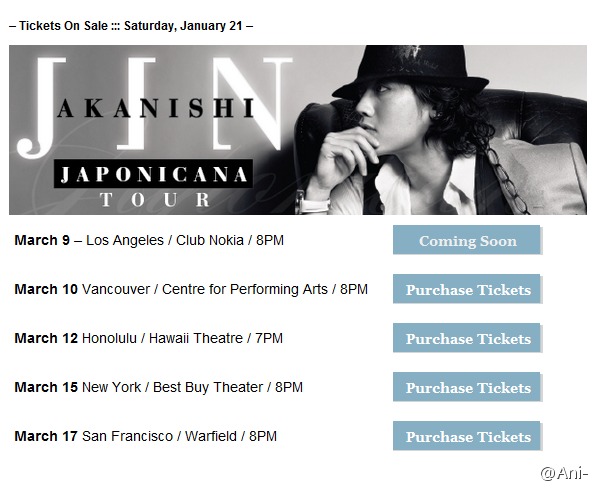Click the Club Nokia venue text
The height and width of the screenshot is (489, 595).
tap(210, 240)
